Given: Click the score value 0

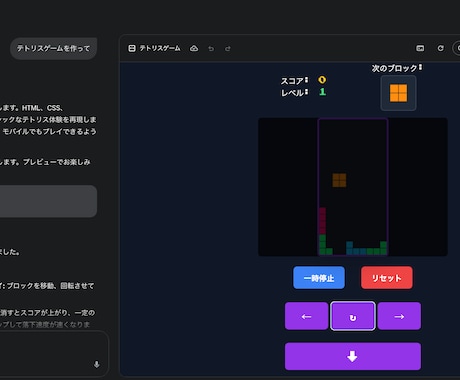Looking at the screenshot, I should [322, 80].
